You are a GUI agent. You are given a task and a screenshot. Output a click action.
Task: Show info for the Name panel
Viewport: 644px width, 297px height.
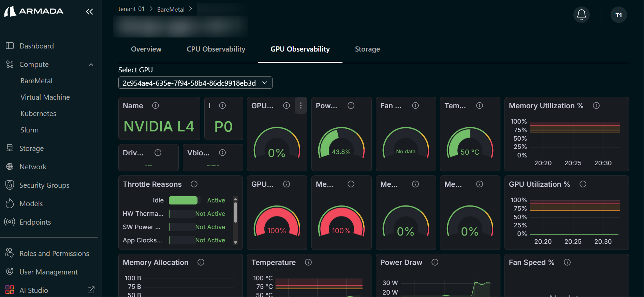[x=156, y=105]
